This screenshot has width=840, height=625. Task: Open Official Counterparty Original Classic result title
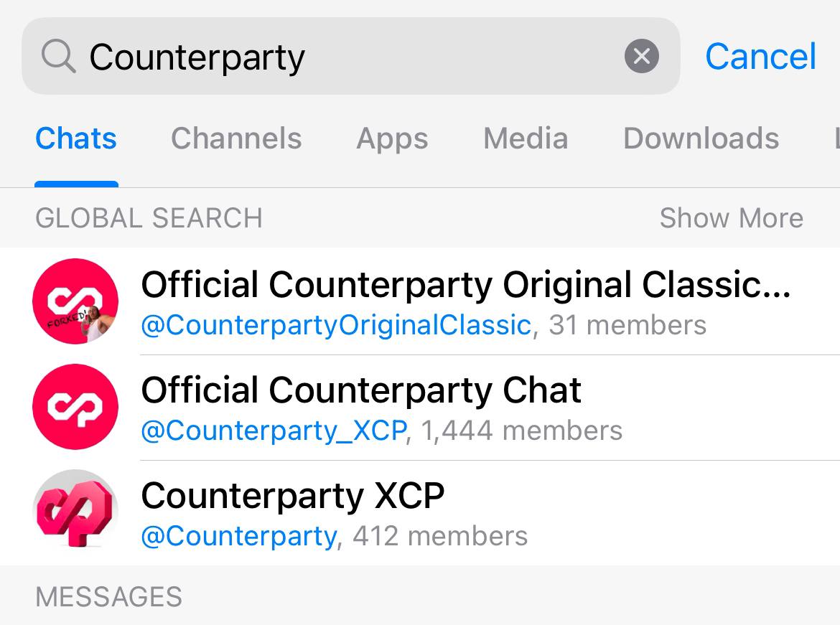(465, 285)
